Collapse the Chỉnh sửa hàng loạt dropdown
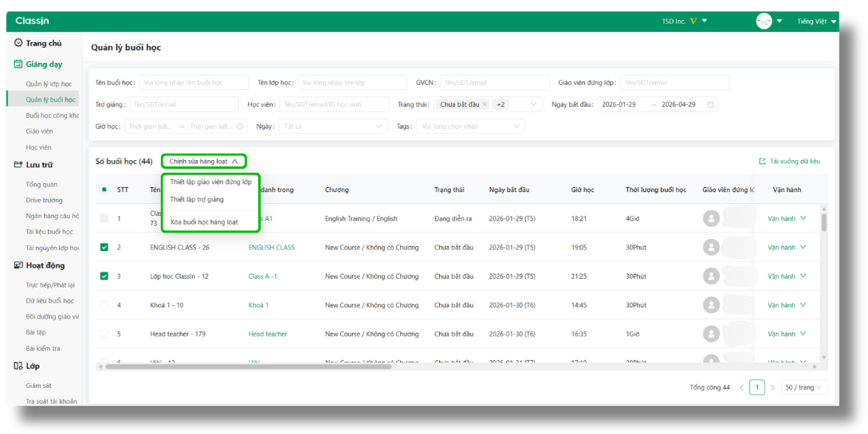 pos(203,162)
